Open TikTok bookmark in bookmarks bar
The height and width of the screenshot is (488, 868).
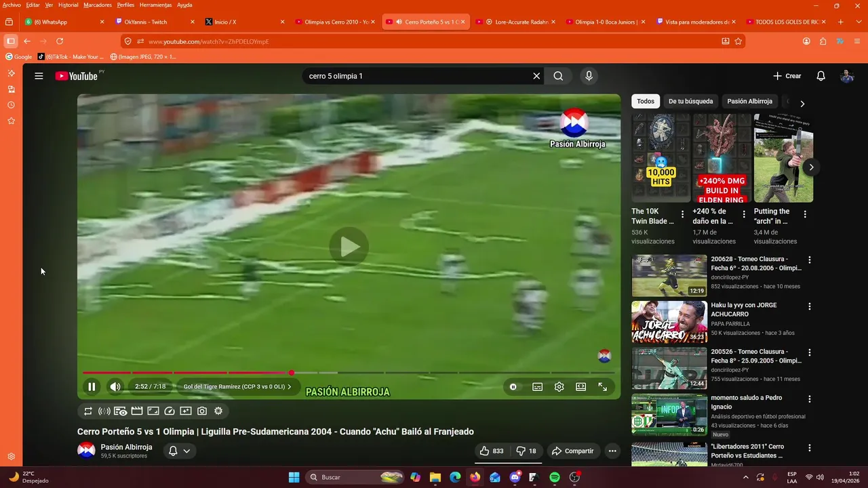pos(71,57)
